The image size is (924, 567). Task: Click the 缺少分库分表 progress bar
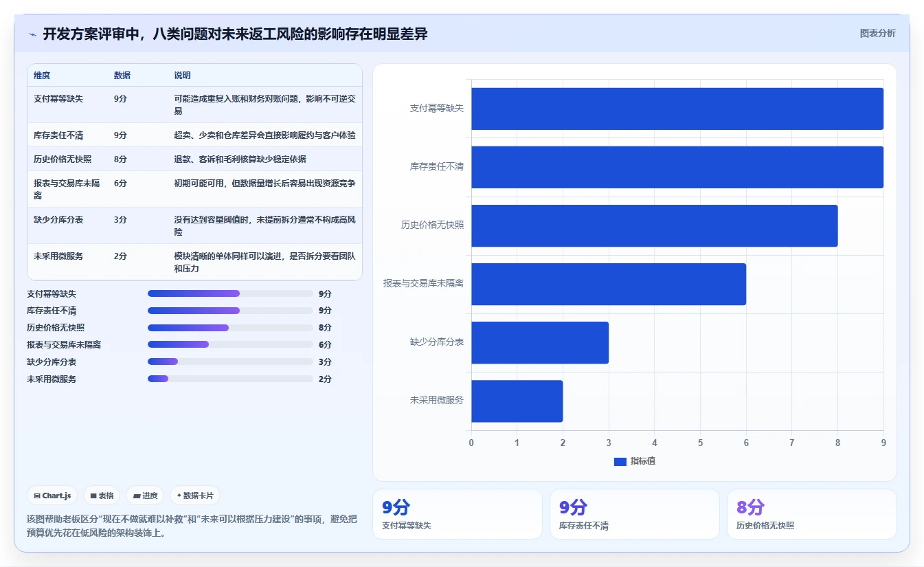[230, 362]
